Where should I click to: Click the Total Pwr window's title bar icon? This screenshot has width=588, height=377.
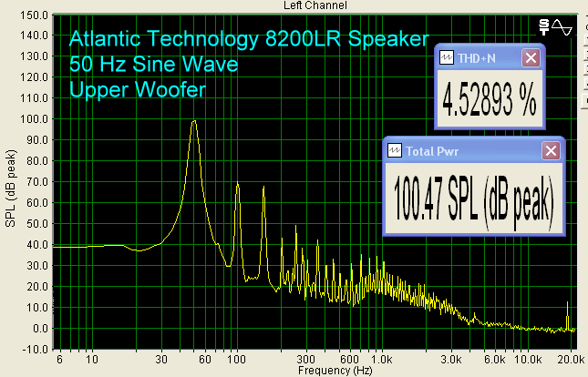click(396, 149)
